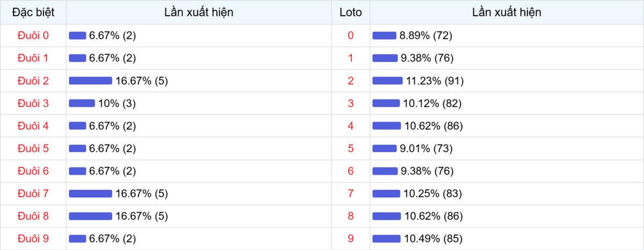Click the Đuôi 8 progress bar
The width and height of the screenshot is (644, 250).
click(x=90, y=216)
